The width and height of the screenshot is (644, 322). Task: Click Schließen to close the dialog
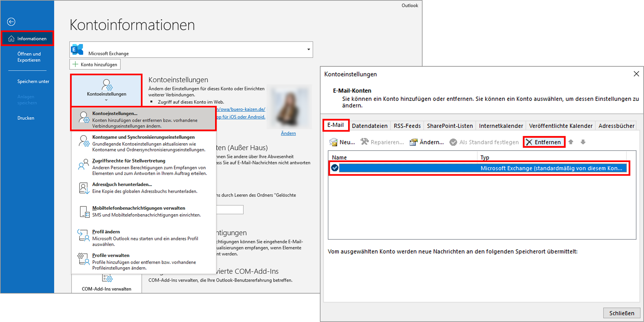pos(622,313)
